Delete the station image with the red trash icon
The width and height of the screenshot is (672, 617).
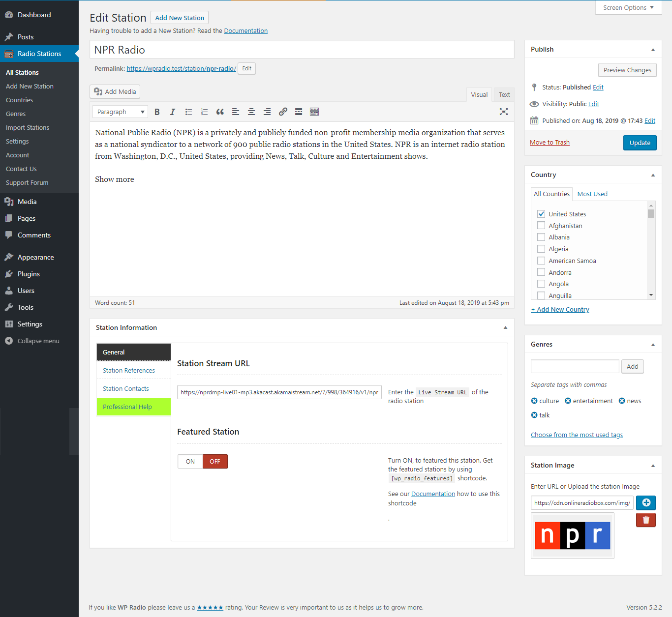[646, 520]
